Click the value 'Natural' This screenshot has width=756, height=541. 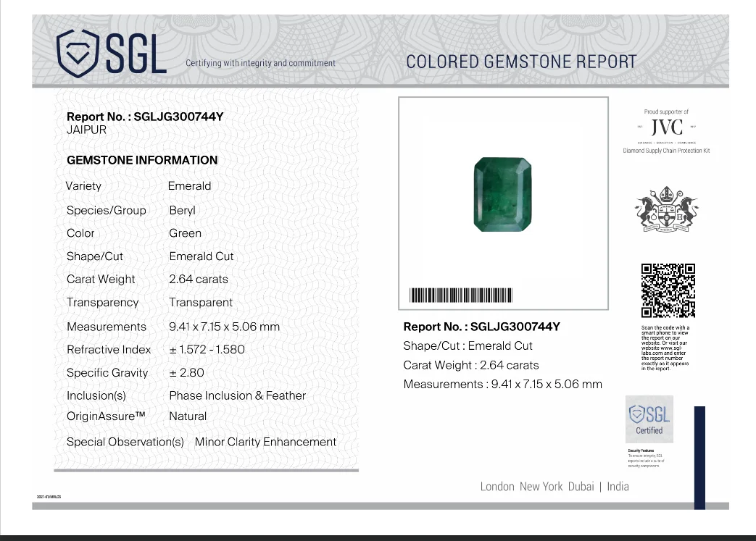pos(188,416)
